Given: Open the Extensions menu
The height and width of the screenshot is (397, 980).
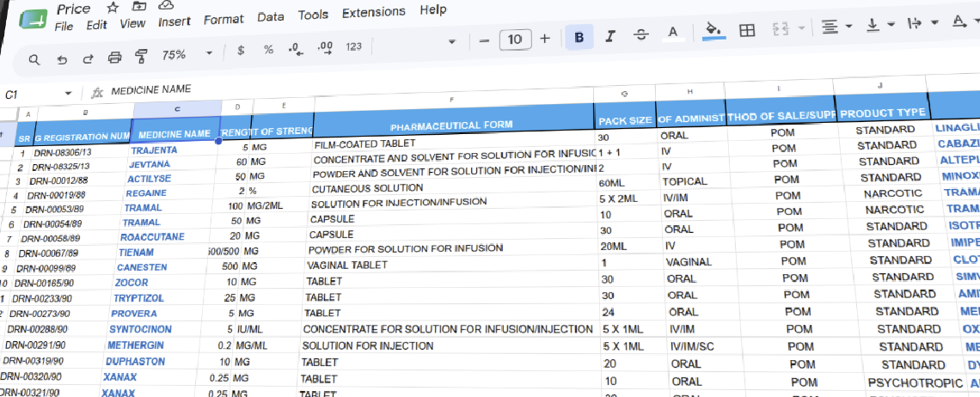Looking at the screenshot, I should pyautogui.click(x=374, y=12).
